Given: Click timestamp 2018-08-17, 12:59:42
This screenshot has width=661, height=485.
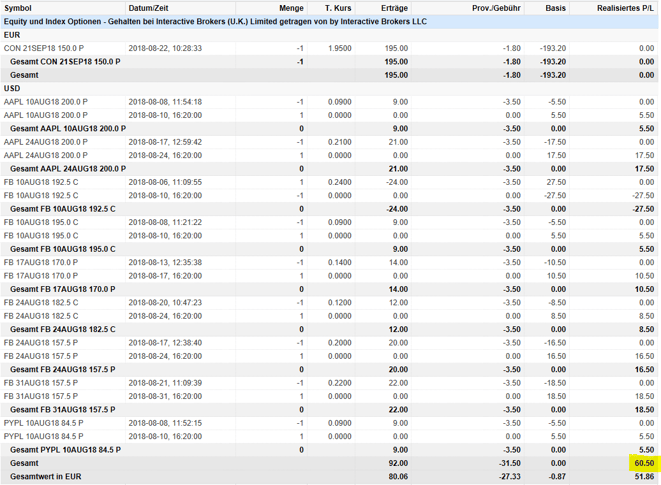Looking at the screenshot, I should click(165, 142).
